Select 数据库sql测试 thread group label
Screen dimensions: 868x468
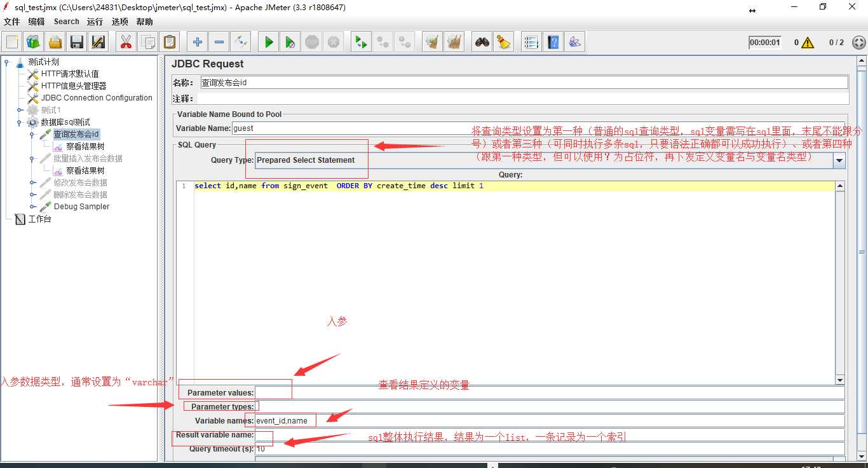point(65,122)
